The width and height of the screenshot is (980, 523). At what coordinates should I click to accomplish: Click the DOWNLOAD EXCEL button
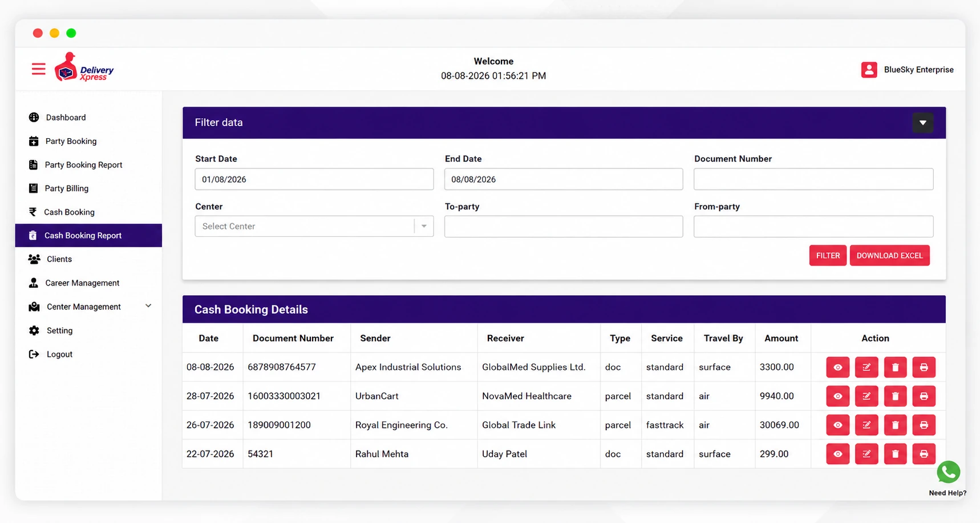(x=889, y=255)
